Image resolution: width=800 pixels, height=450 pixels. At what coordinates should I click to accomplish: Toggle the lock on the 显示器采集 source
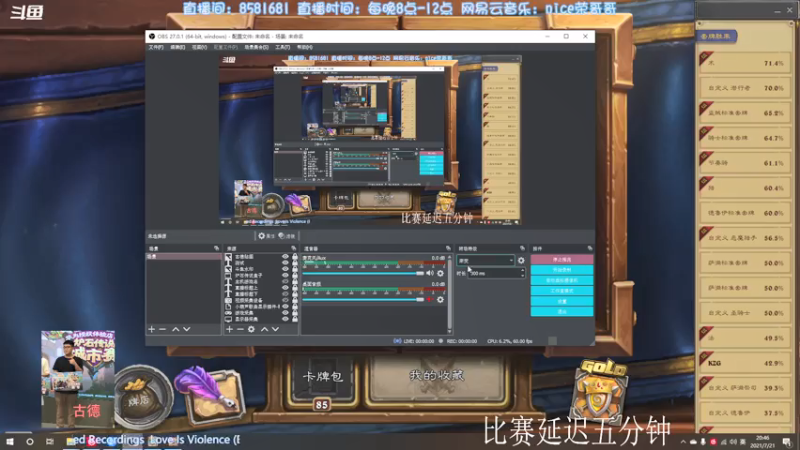[294, 319]
